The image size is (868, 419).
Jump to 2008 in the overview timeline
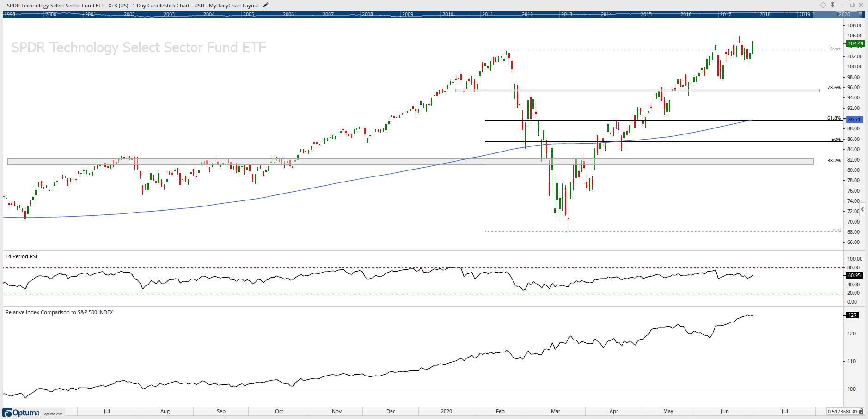367,14
